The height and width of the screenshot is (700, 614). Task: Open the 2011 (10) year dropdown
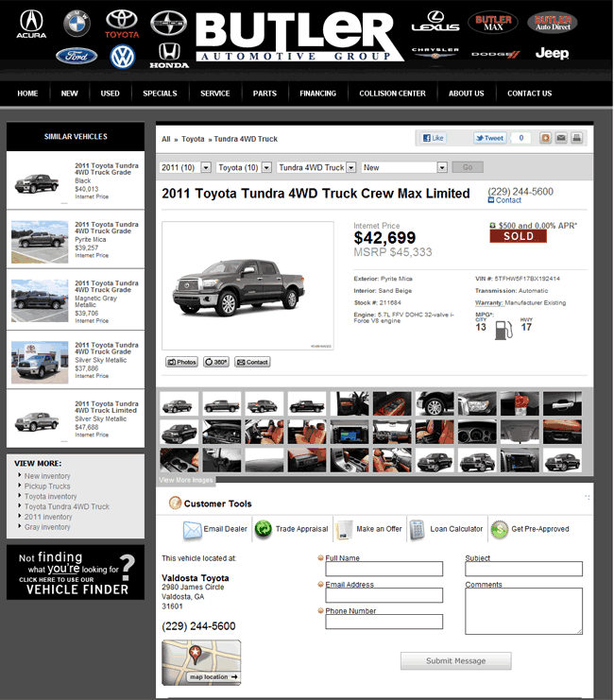(x=185, y=167)
